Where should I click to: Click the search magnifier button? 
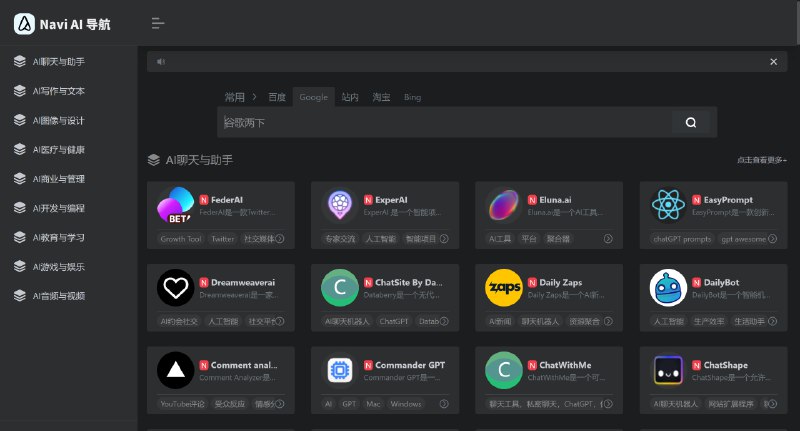[691, 122]
